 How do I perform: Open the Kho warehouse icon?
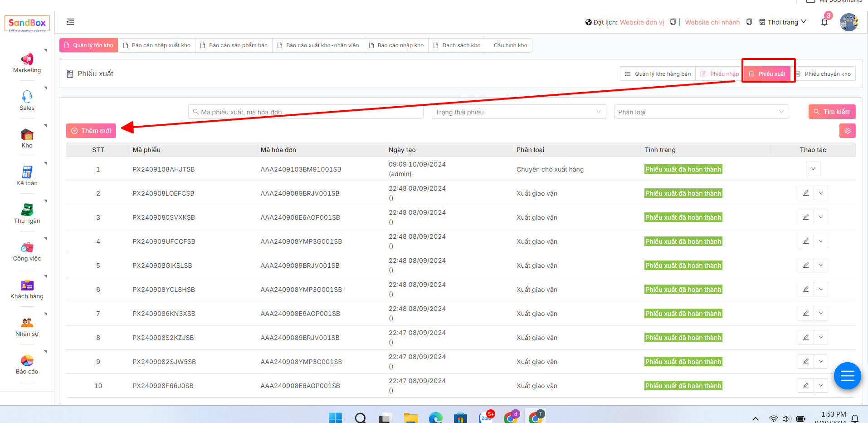pos(27,134)
